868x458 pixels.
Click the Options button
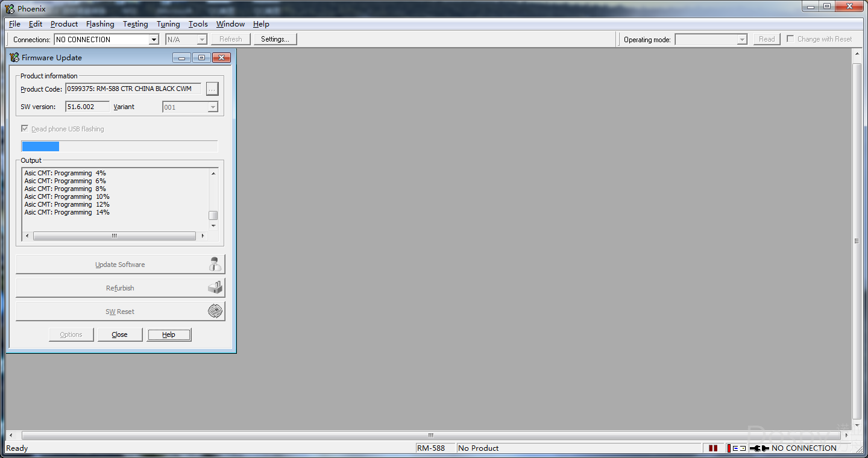click(x=71, y=334)
